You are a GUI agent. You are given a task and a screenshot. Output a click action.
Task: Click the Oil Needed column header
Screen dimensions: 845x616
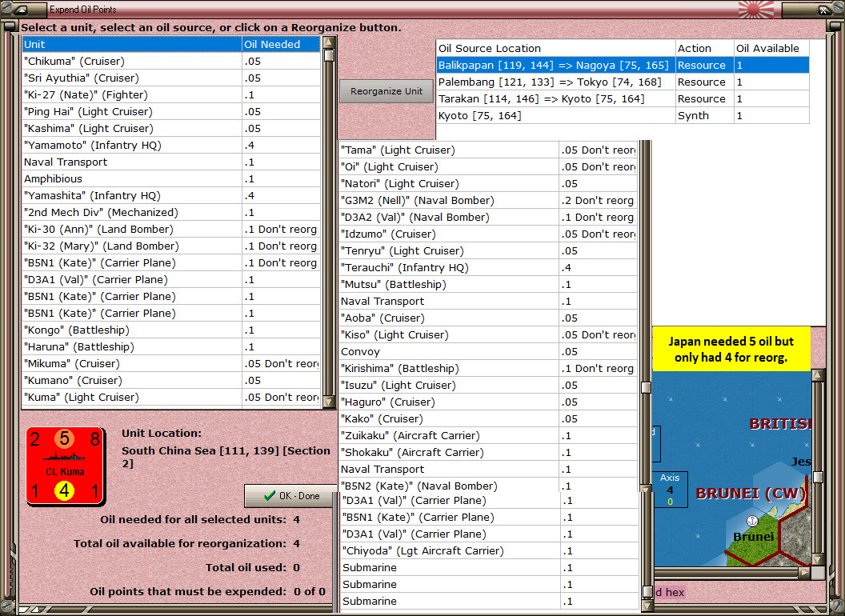click(281, 44)
